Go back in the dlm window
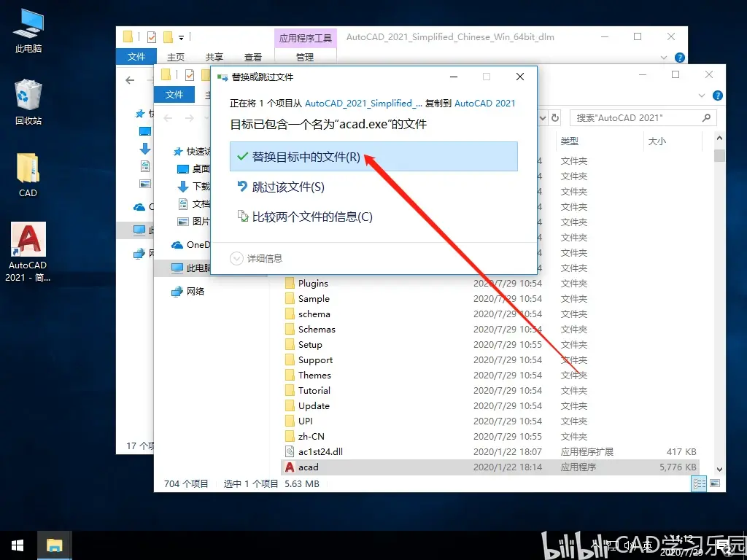The height and width of the screenshot is (560, 747). click(x=130, y=80)
